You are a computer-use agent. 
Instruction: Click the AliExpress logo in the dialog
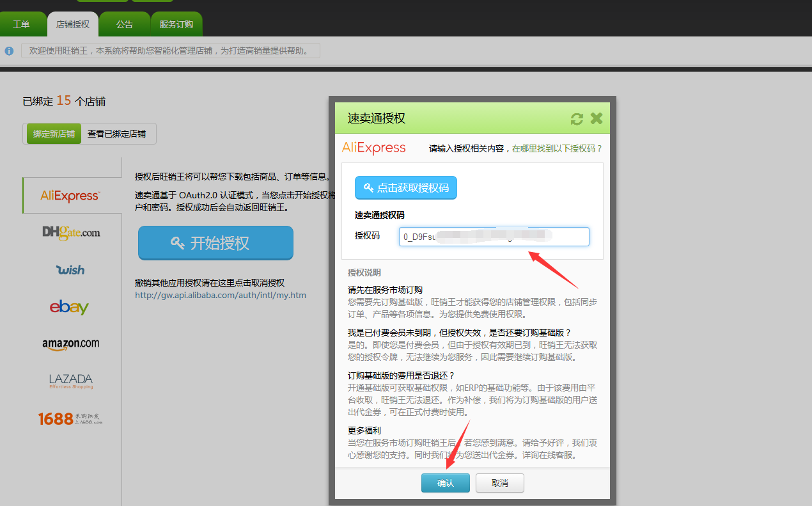374,148
